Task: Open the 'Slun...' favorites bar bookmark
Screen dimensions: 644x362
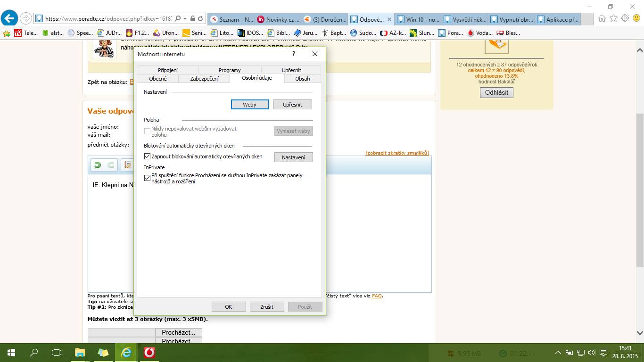Action: (422, 33)
